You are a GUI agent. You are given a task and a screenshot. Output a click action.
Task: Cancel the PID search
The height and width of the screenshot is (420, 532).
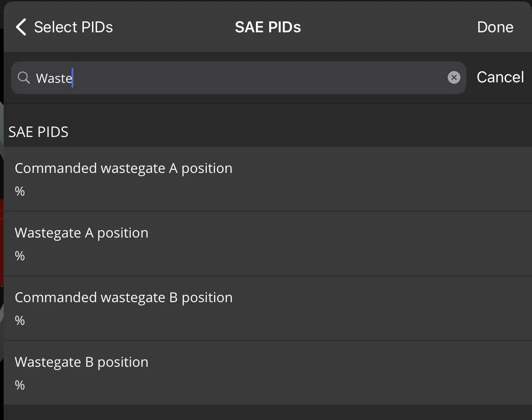coord(500,77)
